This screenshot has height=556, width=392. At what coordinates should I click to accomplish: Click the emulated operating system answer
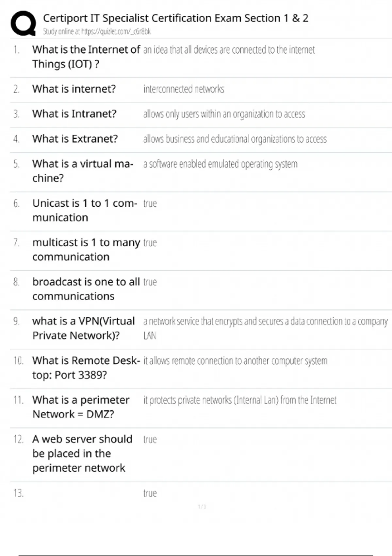(x=220, y=164)
